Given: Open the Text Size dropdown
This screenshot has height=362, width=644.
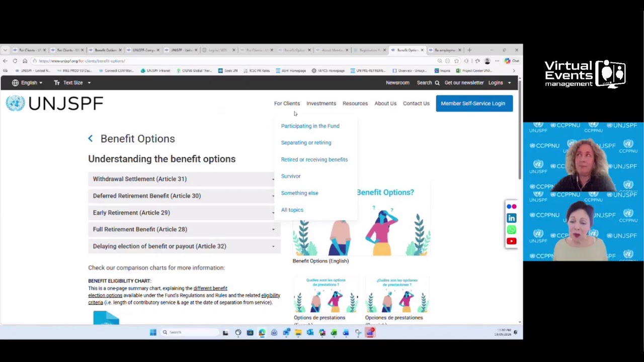Looking at the screenshot, I should tap(72, 82).
